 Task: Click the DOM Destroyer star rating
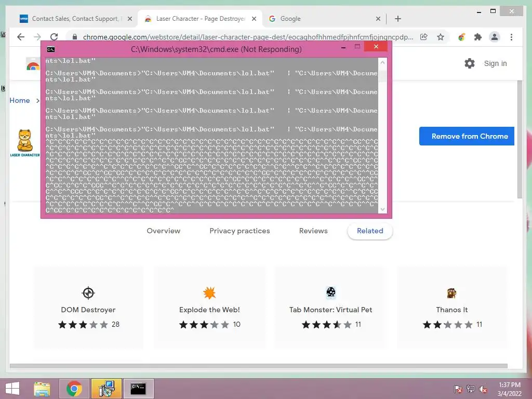(83, 325)
